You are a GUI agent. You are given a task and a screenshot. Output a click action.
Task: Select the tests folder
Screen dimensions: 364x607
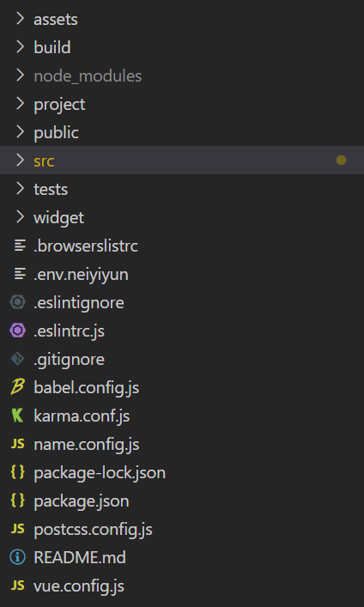coord(182,189)
